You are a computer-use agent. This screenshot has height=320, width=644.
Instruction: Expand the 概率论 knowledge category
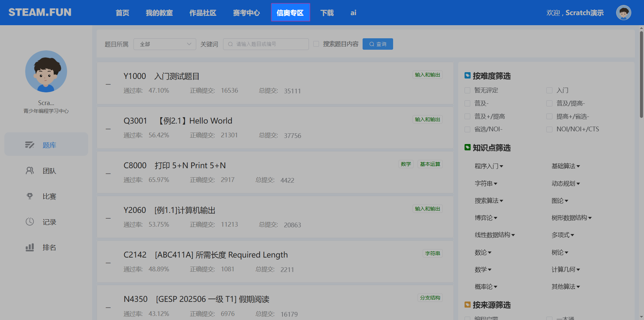pyautogui.click(x=486, y=287)
